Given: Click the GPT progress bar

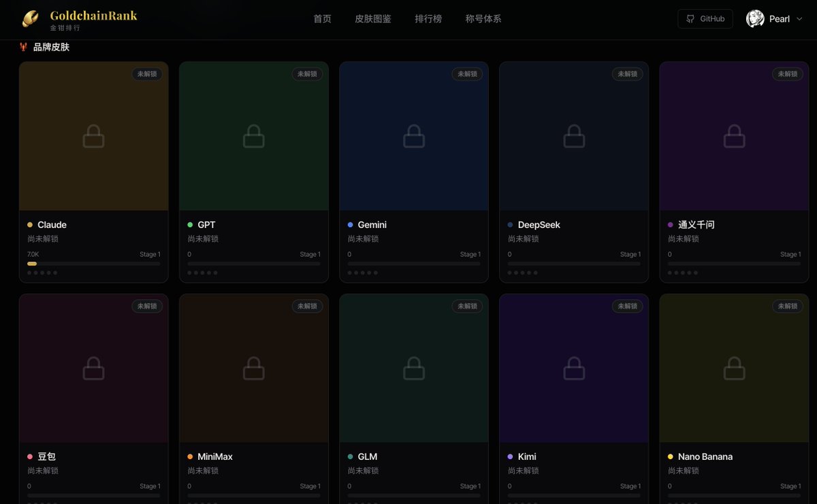Looking at the screenshot, I should pos(254,263).
